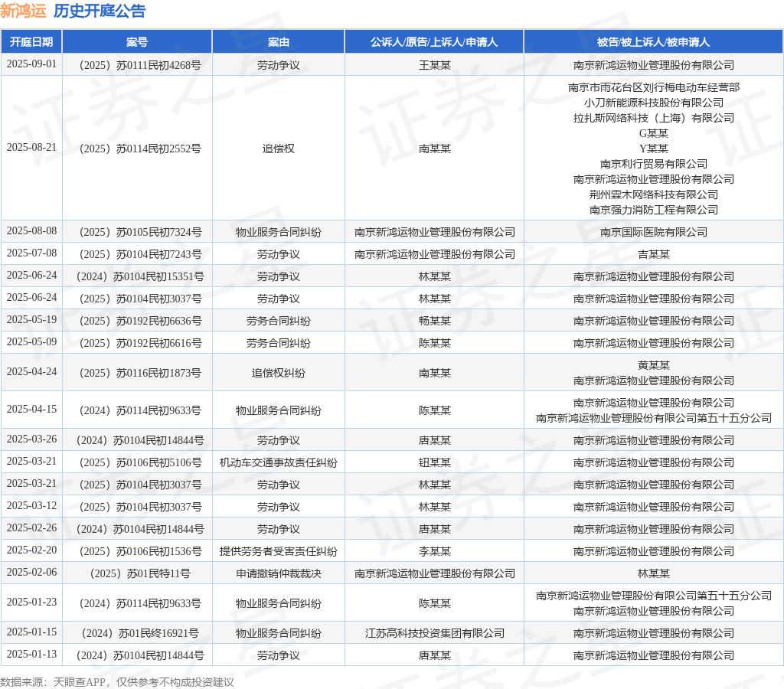Click defendant 吉某某

654,254
